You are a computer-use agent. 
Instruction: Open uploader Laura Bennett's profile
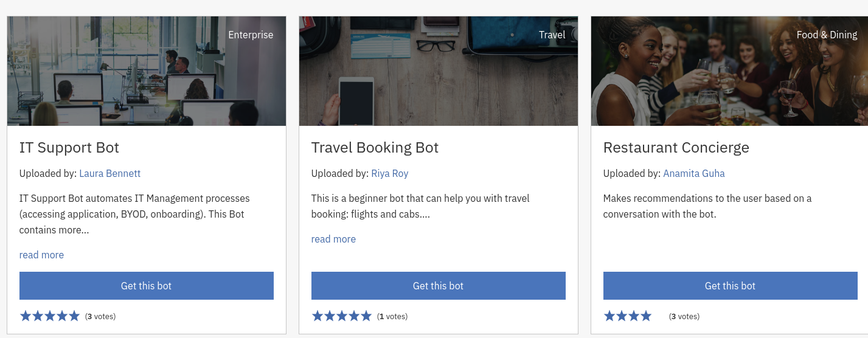pos(110,173)
